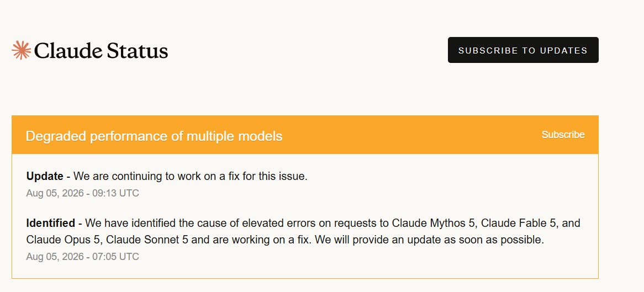Click the word Degraded in the banner title
Screen dimensions: 644x292
pyautogui.click(x=56, y=136)
